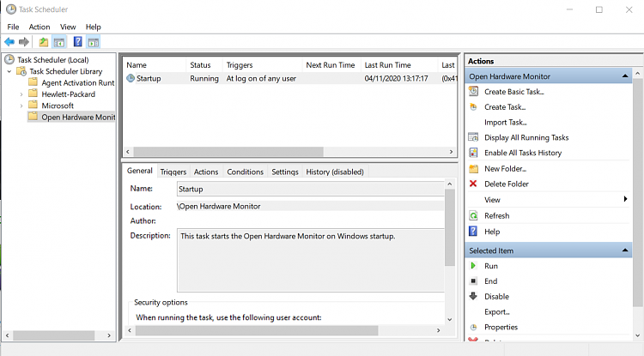Click the right arrow of task list scrollbar

pyautogui.click(x=451, y=152)
